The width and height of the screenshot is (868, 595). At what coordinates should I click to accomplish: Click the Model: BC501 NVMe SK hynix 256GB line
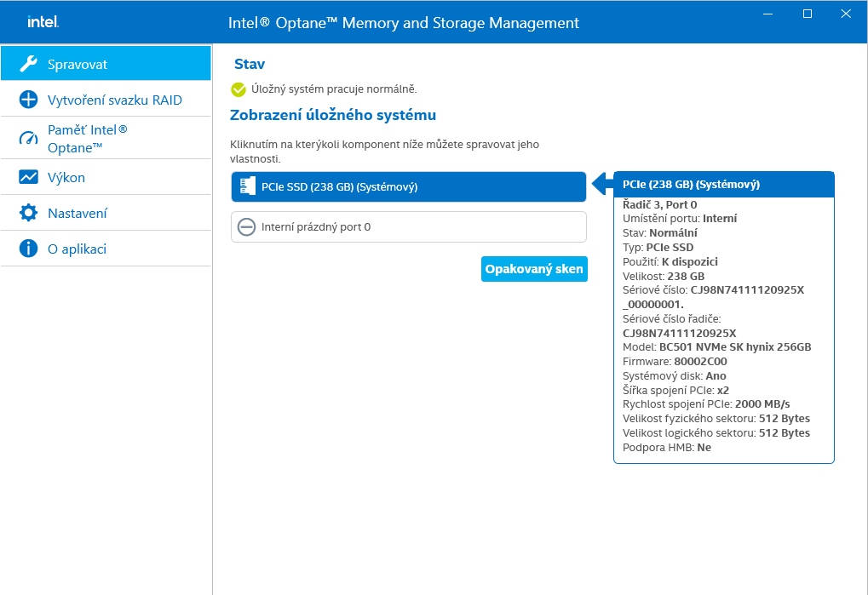(717, 347)
